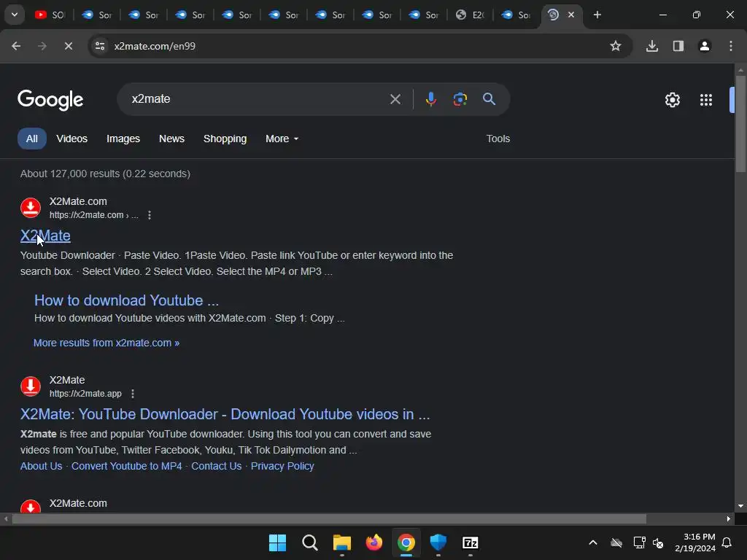This screenshot has width=747, height=560.
Task: Open X2Mate: YouTube Downloader result
Action: coord(225,414)
